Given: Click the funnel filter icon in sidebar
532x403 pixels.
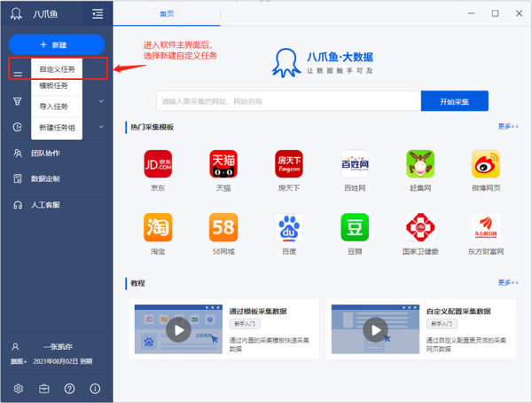Looking at the screenshot, I should tap(18, 101).
